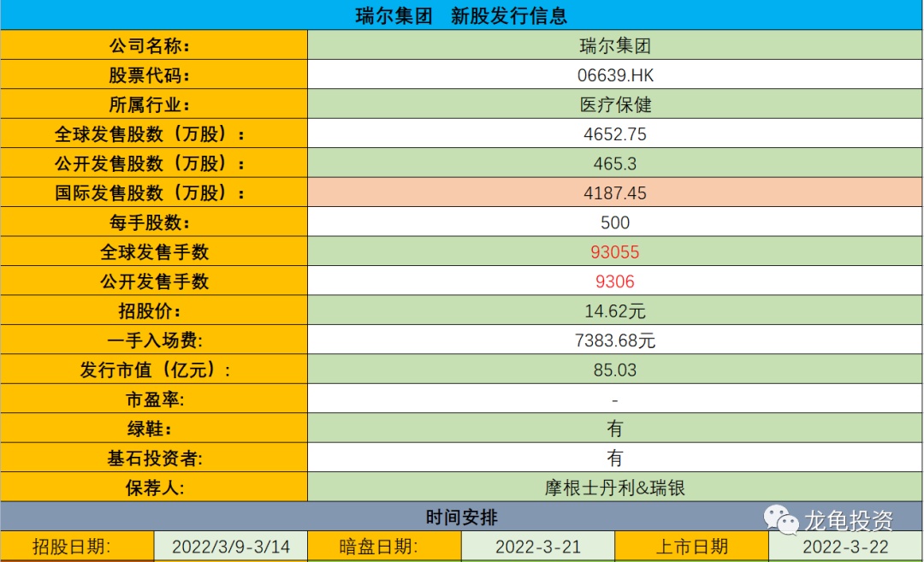Select the red value 9306 cell
This screenshot has width=924, height=562.
coord(614,281)
